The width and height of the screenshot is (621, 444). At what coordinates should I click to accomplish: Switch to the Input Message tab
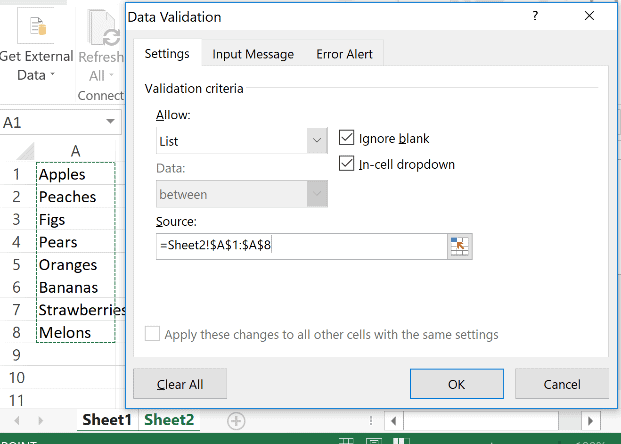pos(253,54)
